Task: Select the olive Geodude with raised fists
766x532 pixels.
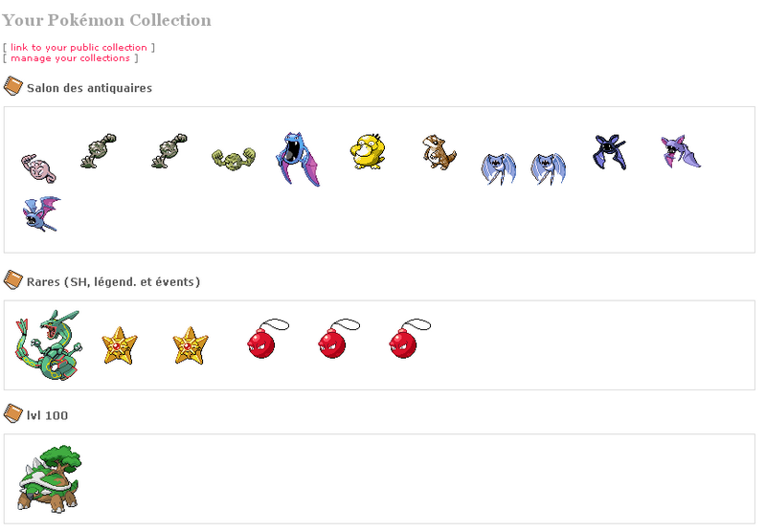Action: (234, 156)
